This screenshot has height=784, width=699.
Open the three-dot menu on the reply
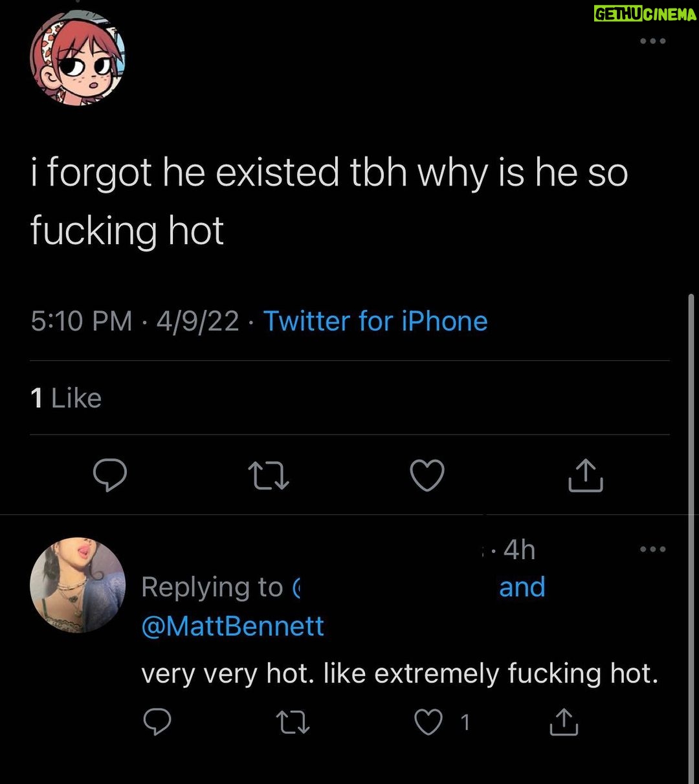[652, 550]
